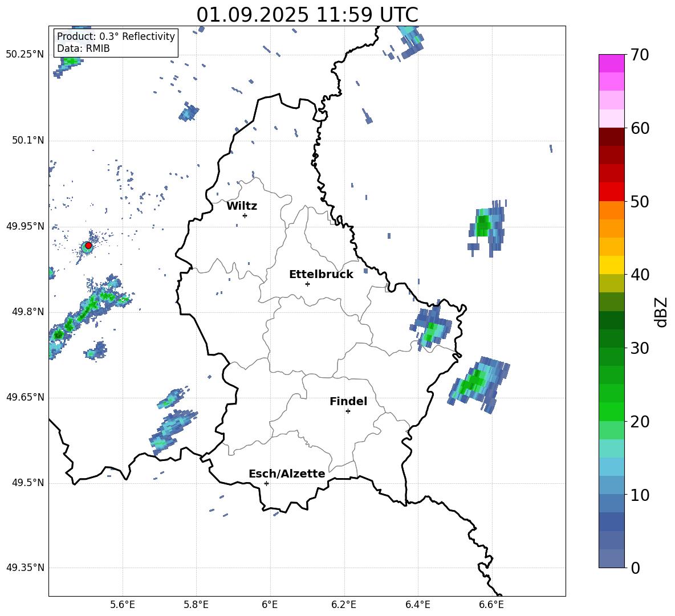Click the Findel cross marker
This screenshot has width=675, height=616.
(x=348, y=411)
